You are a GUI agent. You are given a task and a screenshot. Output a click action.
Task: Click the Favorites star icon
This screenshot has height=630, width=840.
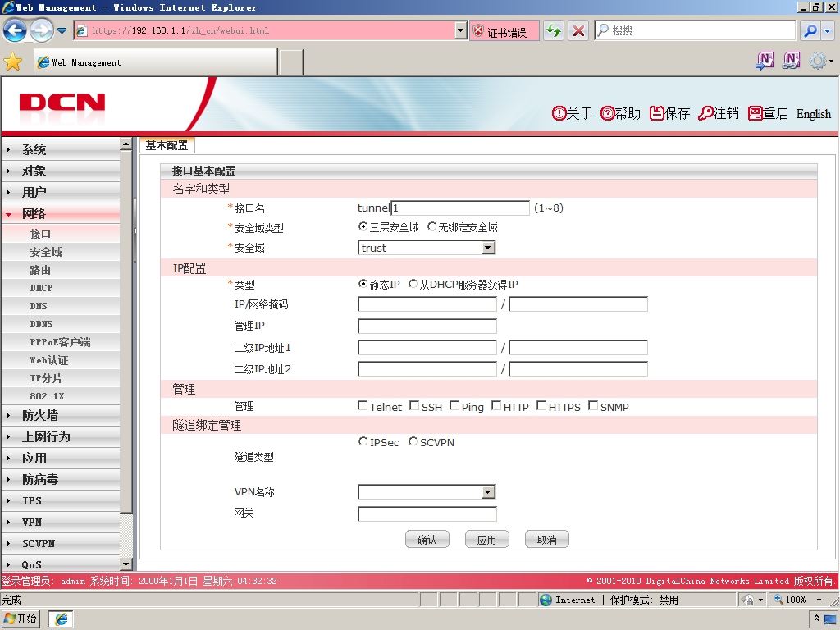(x=13, y=62)
